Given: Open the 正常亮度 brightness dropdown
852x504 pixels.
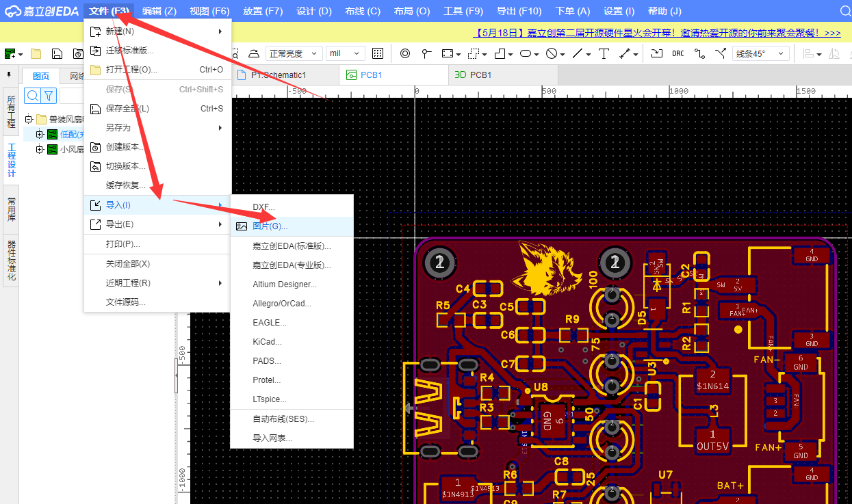Looking at the screenshot, I should pos(294,53).
